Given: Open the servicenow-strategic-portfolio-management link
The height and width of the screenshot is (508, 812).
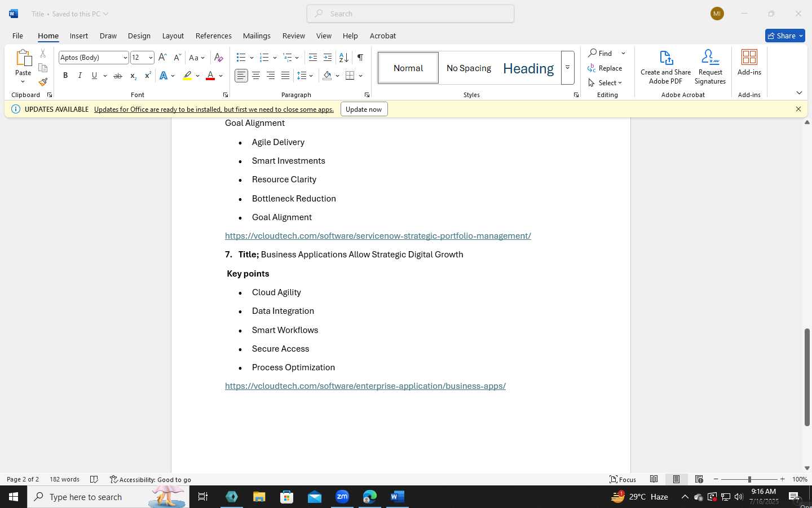Looking at the screenshot, I should tap(378, 236).
